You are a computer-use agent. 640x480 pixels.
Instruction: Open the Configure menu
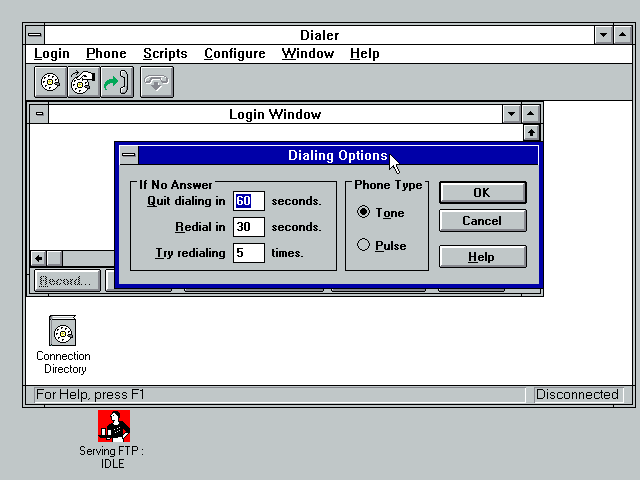pos(235,53)
